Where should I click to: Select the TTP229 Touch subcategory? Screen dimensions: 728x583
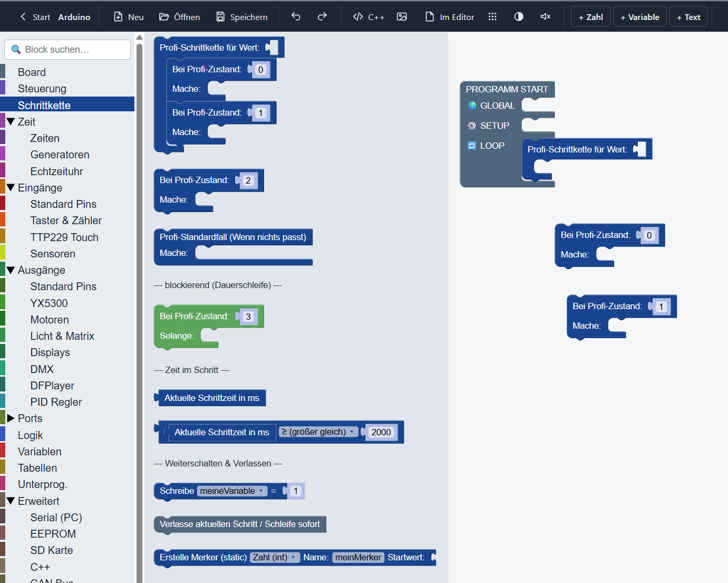pyautogui.click(x=67, y=237)
